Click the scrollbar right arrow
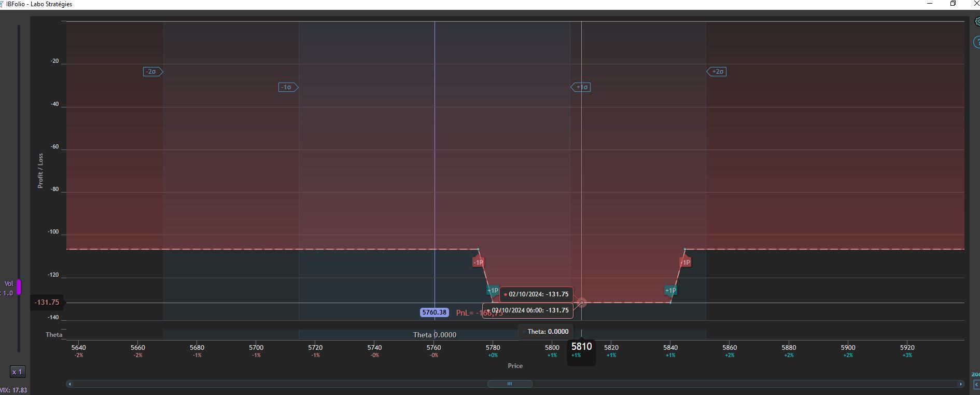This screenshot has height=395, width=980. [961, 384]
